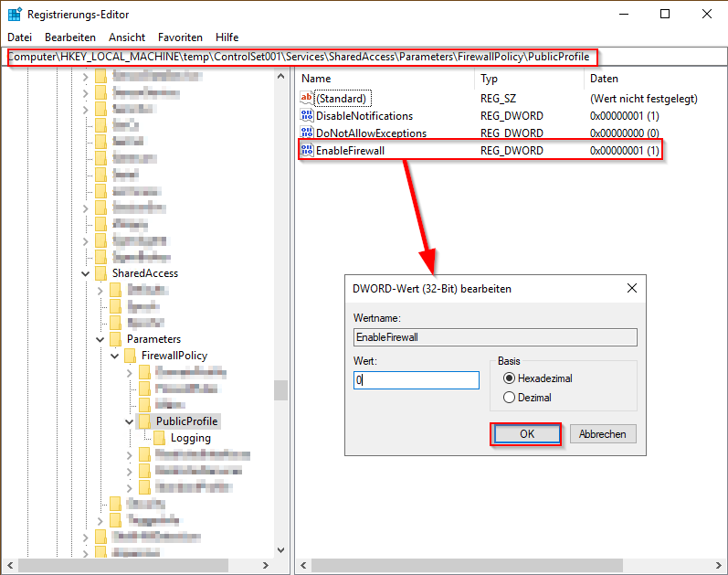Close the DWORD-Wert bearbeiten dialog
Image resolution: width=728 pixels, height=575 pixels.
point(632,288)
